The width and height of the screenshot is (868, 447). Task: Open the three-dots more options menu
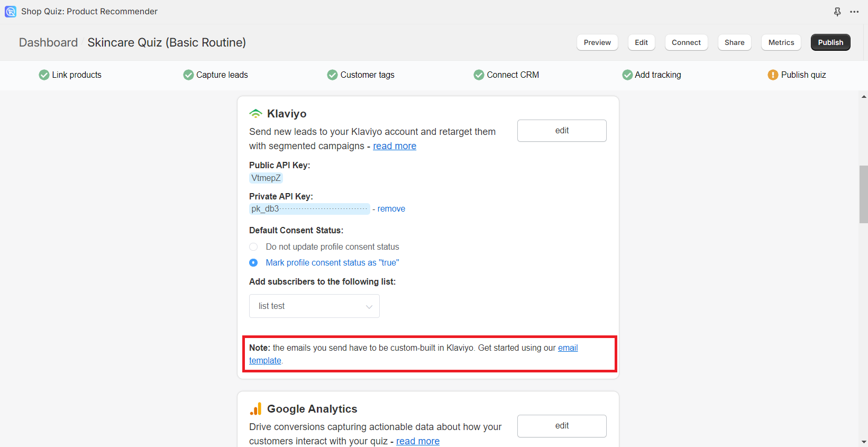(x=854, y=12)
